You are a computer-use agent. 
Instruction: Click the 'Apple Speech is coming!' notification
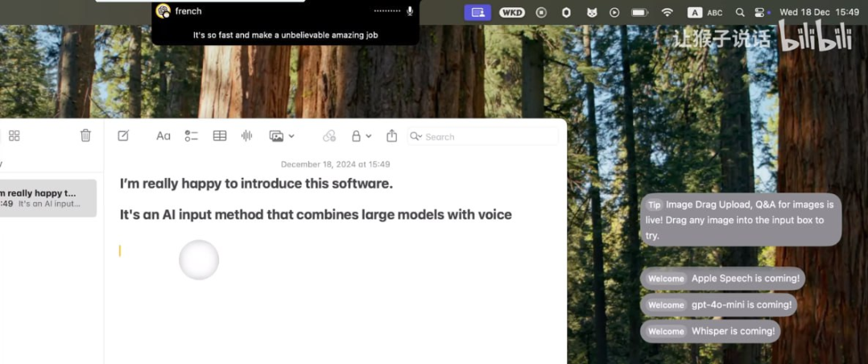coord(722,279)
